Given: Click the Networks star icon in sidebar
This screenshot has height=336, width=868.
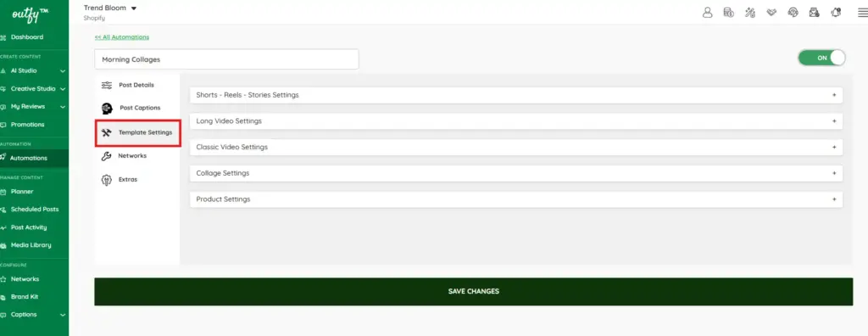Looking at the screenshot, I should pos(3,279).
